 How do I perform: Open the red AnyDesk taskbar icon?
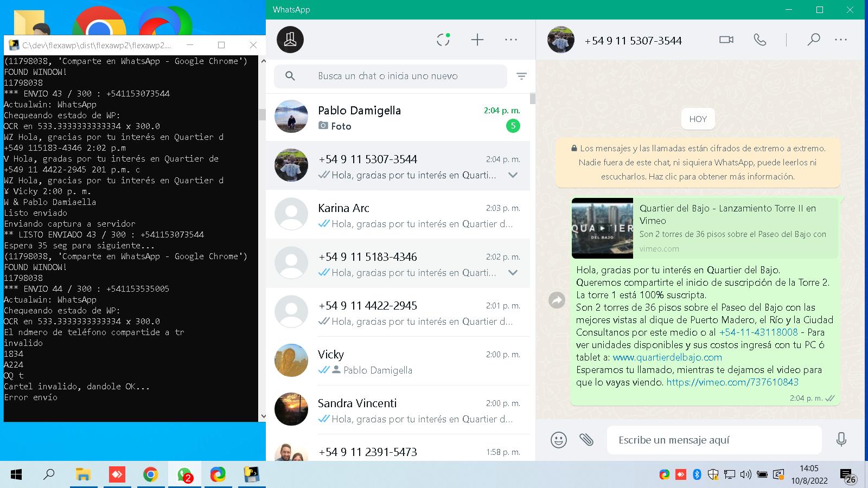[117, 474]
